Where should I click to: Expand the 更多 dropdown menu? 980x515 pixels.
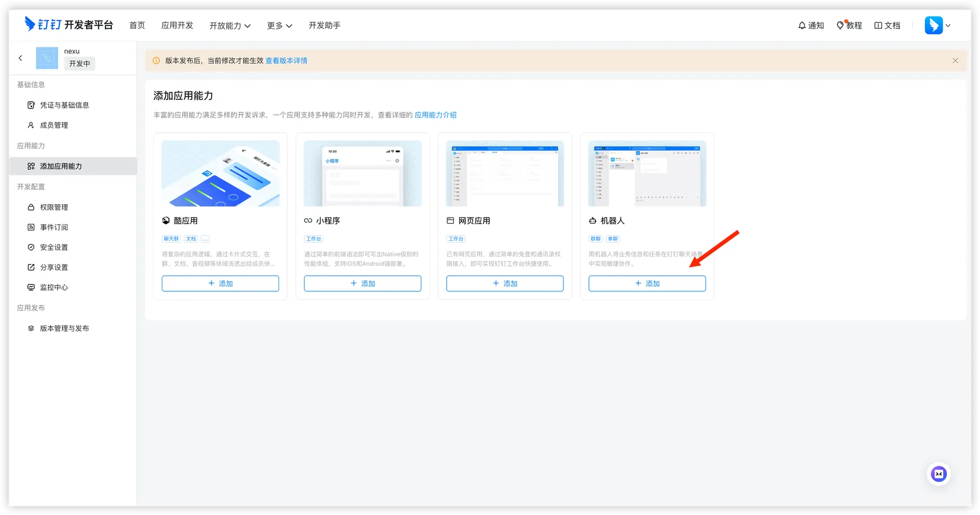coord(279,25)
